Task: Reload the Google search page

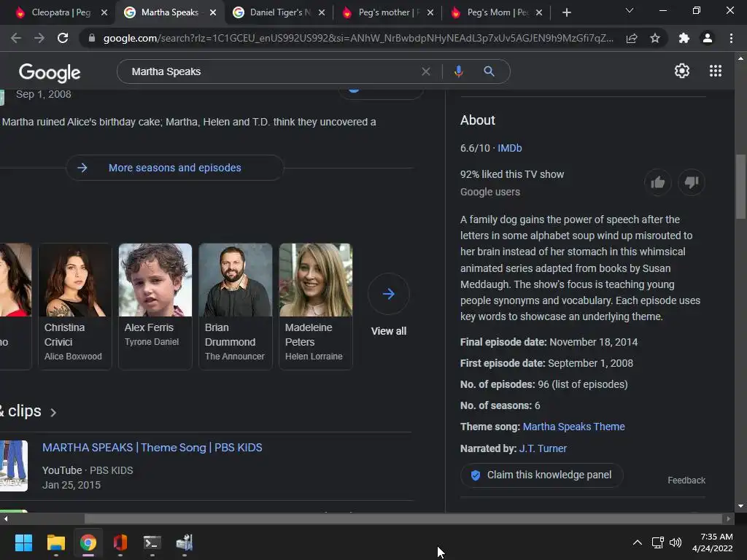Action: [63, 38]
